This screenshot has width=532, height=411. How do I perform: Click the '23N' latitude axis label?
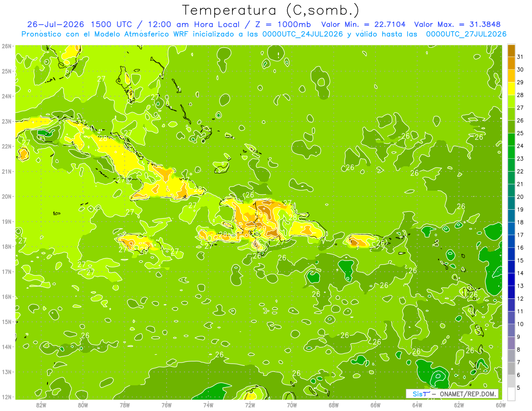point(6,121)
